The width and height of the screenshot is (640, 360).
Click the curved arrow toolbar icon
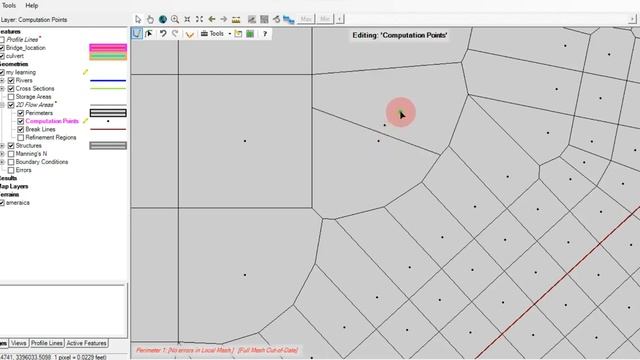[276, 19]
